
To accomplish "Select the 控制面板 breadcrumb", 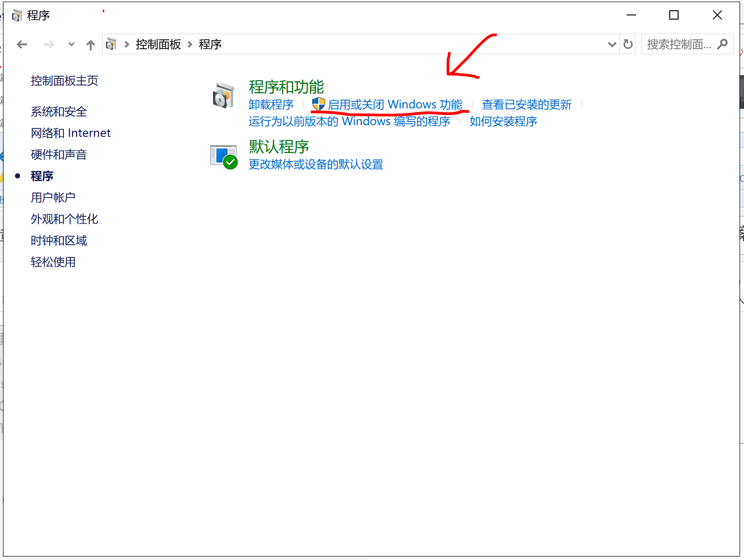I will pyautogui.click(x=158, y=44).
